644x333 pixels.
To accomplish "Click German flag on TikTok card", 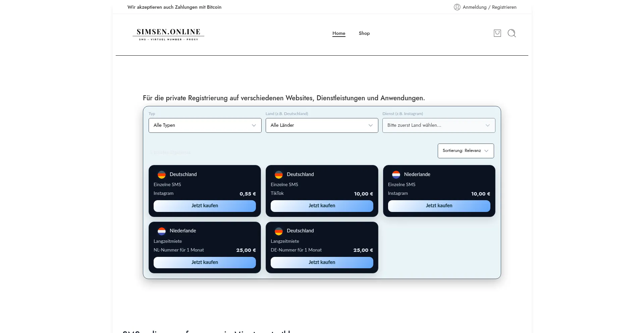I will tap(279, 175).
